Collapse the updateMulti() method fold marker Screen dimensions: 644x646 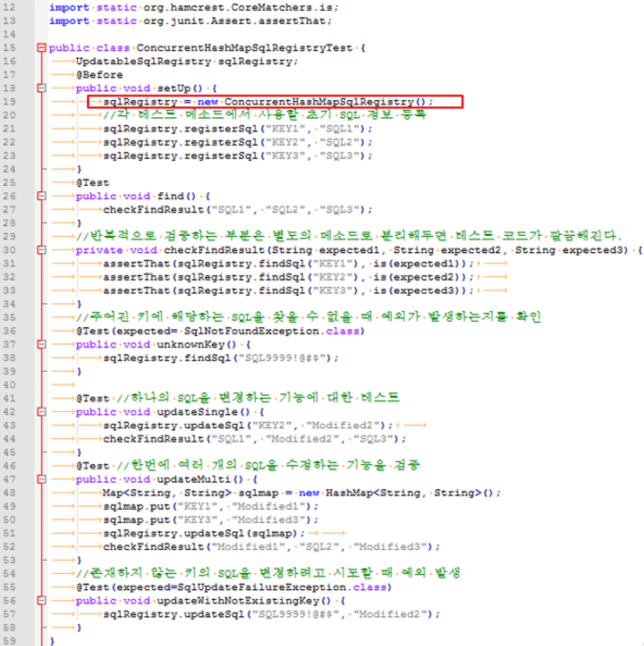click(41, 479)
